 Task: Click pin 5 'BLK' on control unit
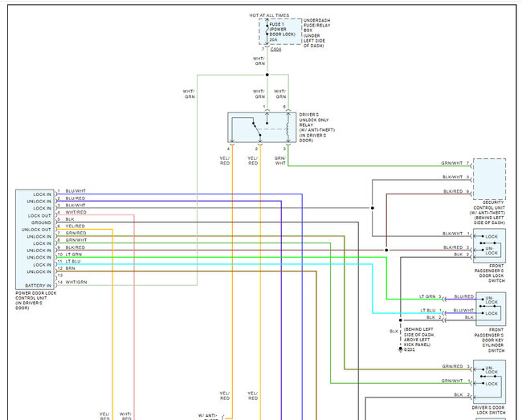coord(66,219)
